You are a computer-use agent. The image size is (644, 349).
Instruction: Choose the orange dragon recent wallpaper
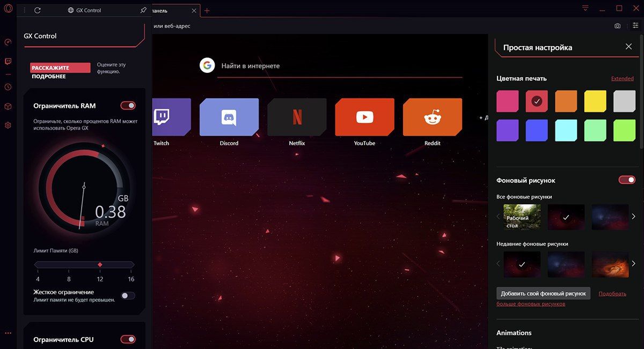[610, 264]
